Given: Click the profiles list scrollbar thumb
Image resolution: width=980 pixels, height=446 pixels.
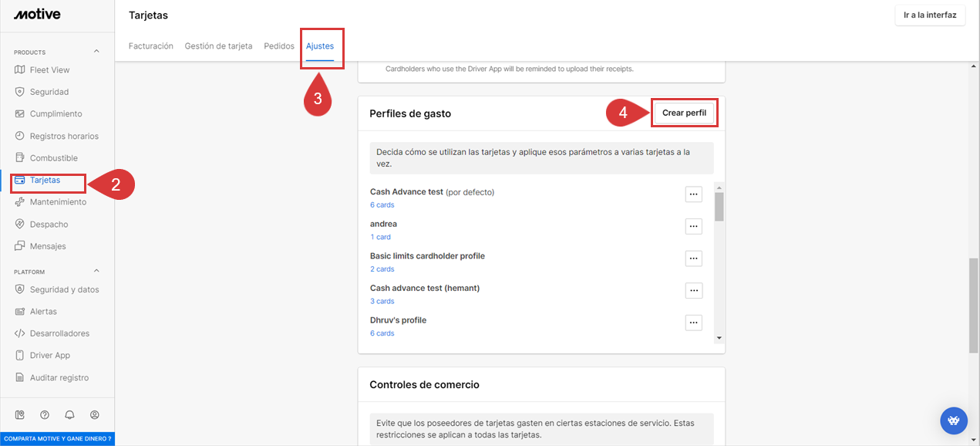Looking at the screenshot, I should 719,206.
